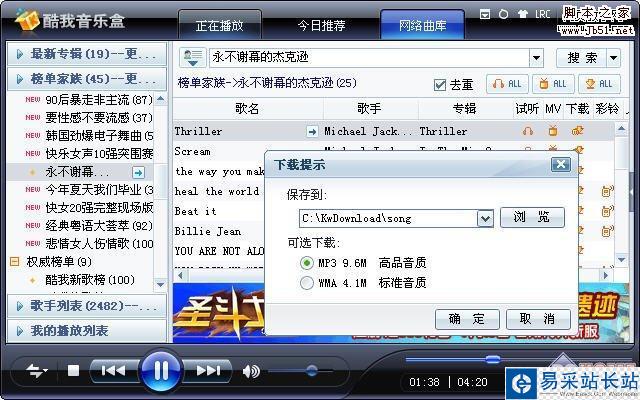Mute the volume speaker icon
The image size is (640, 400).
251,371
